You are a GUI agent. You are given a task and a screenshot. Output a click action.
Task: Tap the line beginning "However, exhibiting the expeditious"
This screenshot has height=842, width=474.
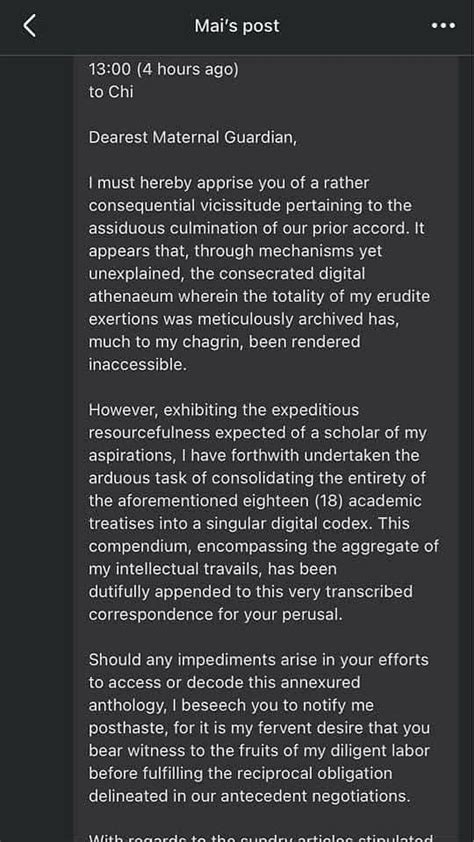click(x=223, y=410)
